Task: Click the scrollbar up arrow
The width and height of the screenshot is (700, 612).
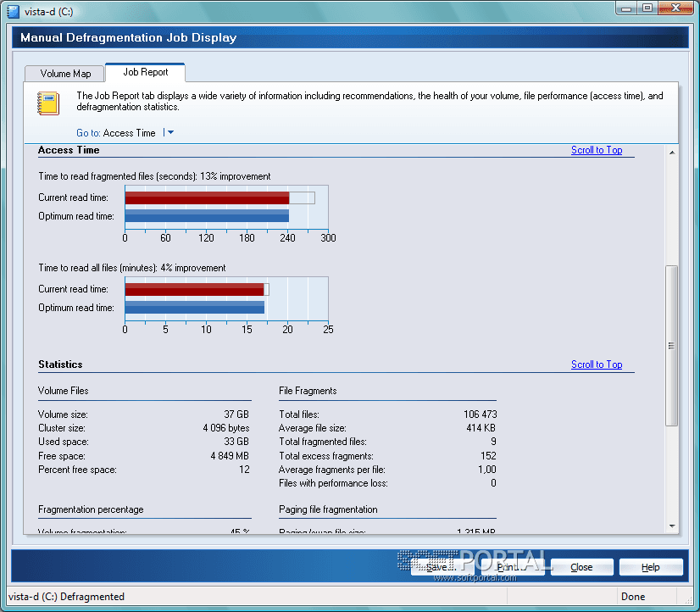Action: point(672,153)
